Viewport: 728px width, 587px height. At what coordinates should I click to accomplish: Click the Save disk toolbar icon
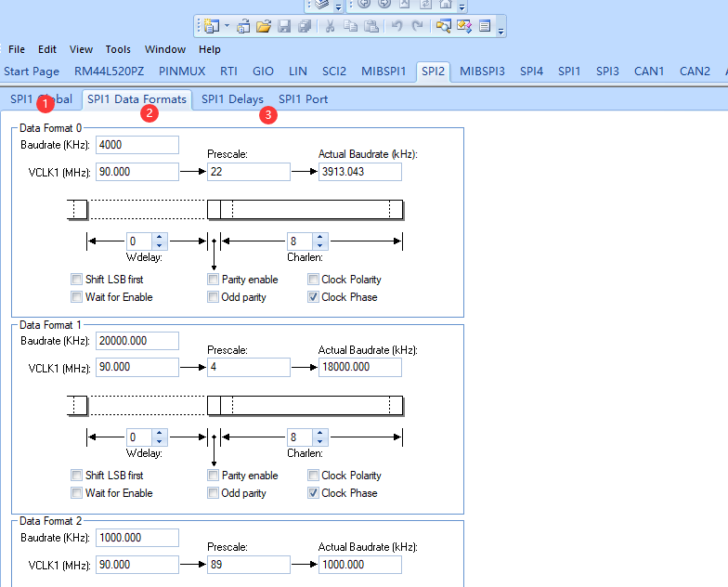point(284,26)
